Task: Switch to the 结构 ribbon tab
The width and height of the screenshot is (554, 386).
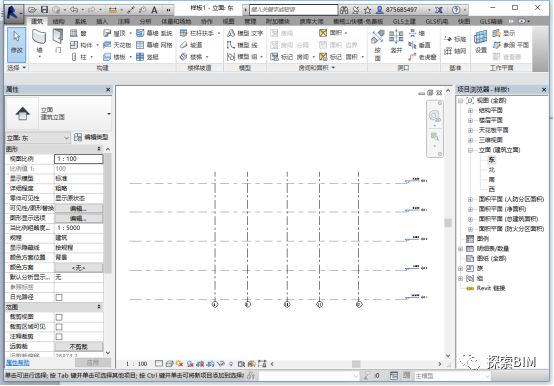Action: pos(58,22)
